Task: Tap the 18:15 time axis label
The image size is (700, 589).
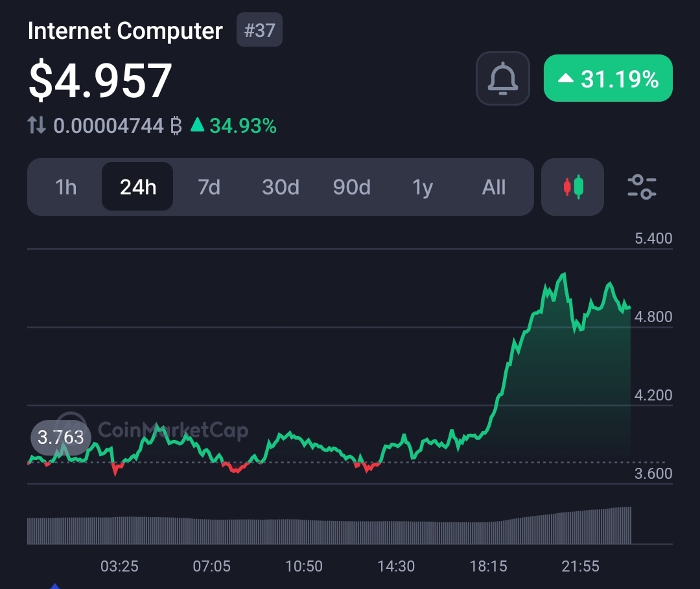Action: point(489,566)
